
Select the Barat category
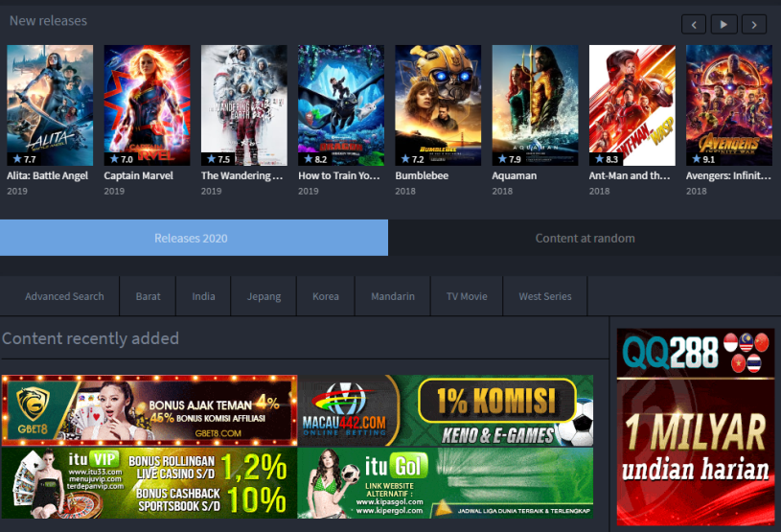click(x=148, y=296)
